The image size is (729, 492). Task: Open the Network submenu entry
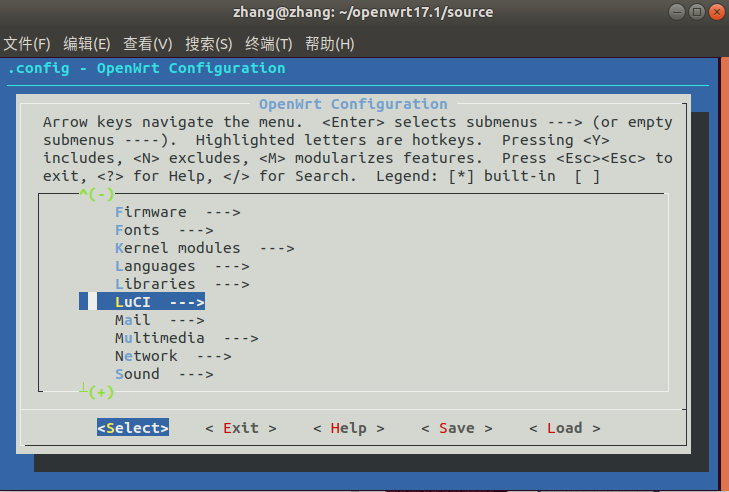(172, 356)
